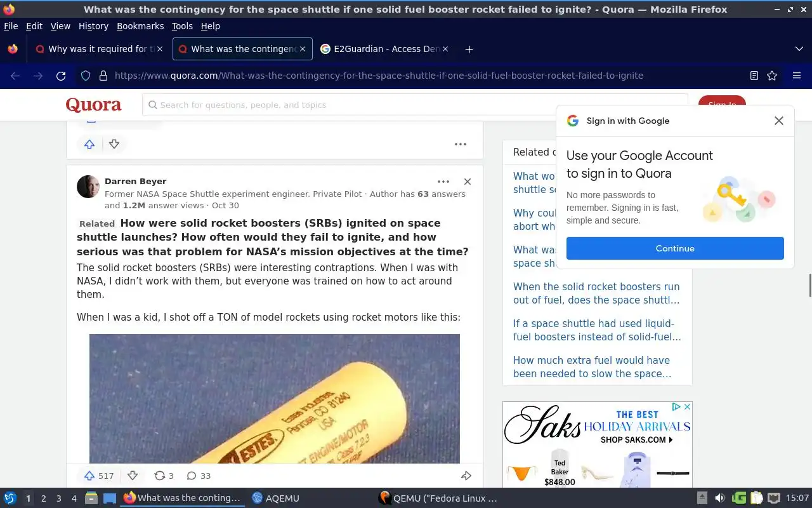Close the 'Why was it required' tab
Viewport: 812px width, 508px height.
click(160, 49)
